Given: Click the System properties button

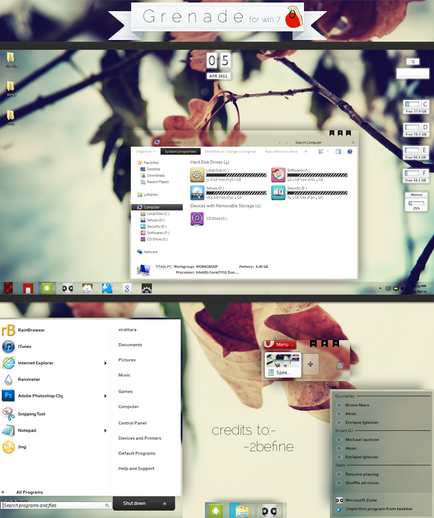Looking at the screenshot, I should (x=180, y=152).
